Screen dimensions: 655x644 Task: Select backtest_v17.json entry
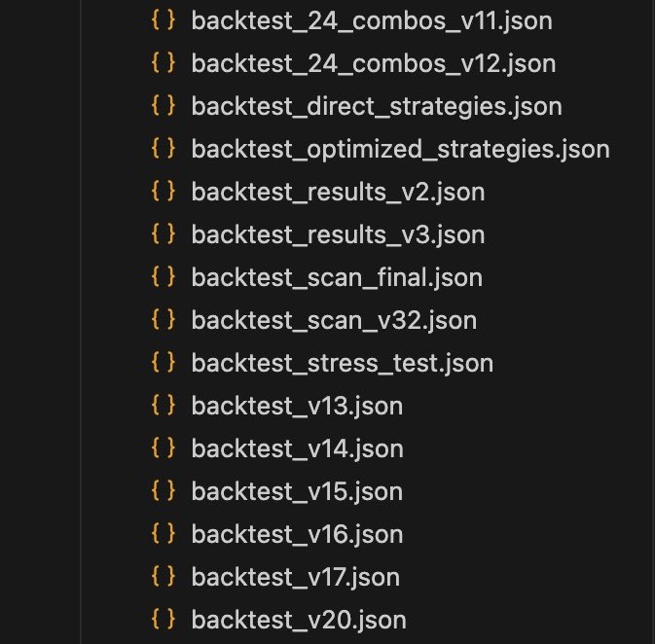pos(295,577)
